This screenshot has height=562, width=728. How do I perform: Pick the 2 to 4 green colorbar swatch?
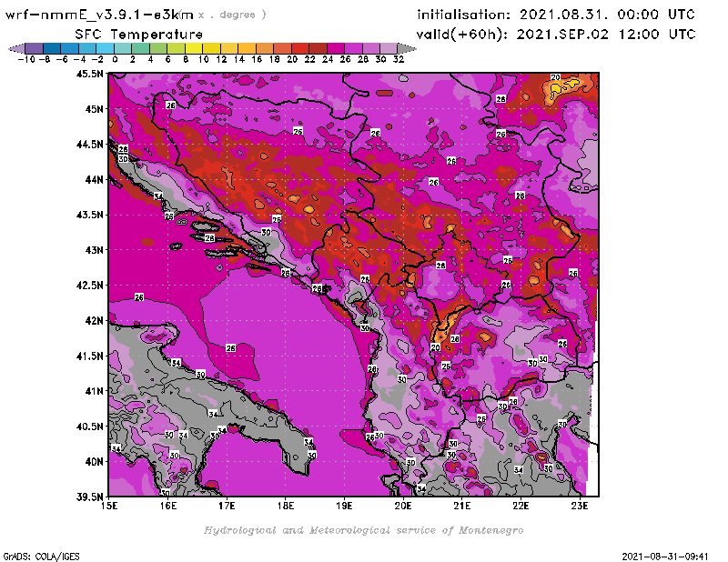point(141,48)
